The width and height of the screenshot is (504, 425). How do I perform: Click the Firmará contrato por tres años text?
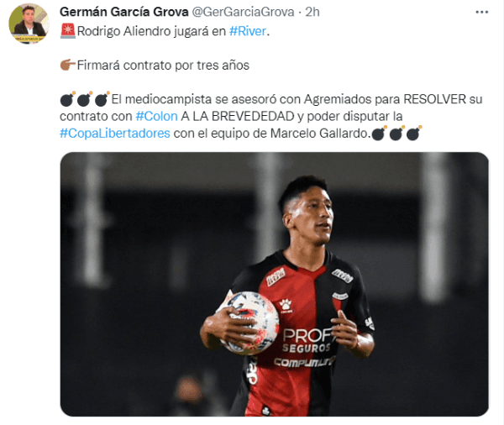163,66
